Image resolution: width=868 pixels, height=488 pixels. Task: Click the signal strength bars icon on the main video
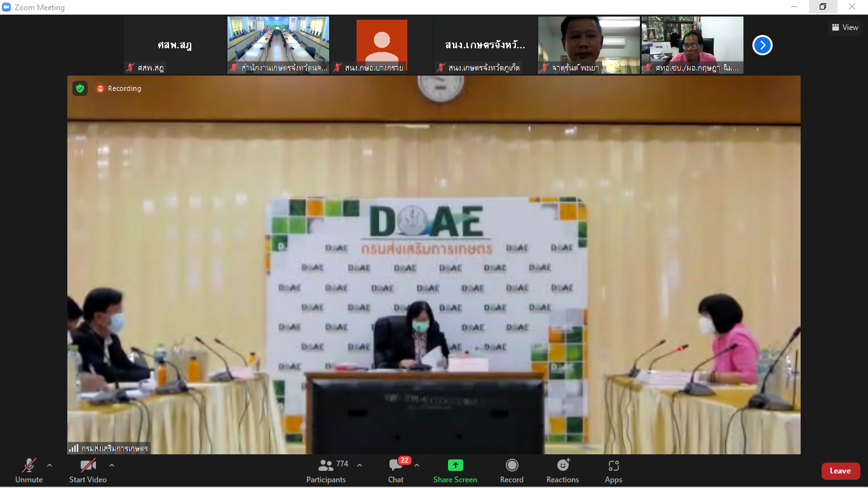point(74,448)
